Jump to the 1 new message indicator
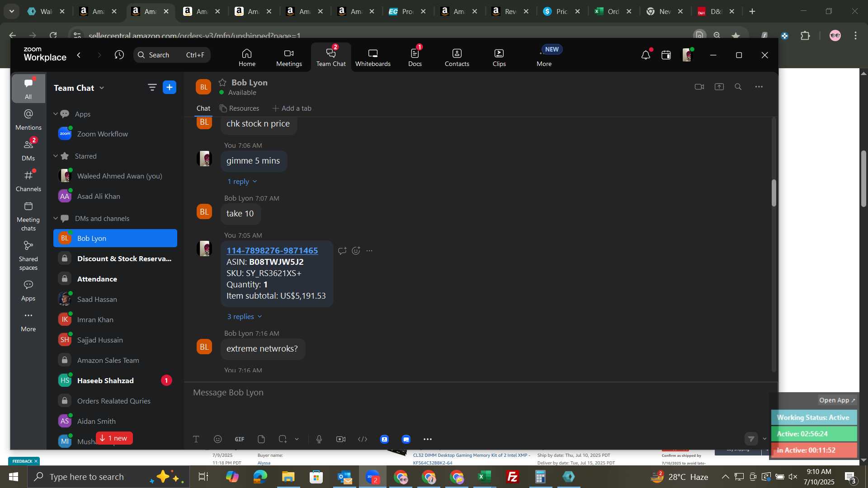The height and width of the screenshot is (488, 868). 114,438
